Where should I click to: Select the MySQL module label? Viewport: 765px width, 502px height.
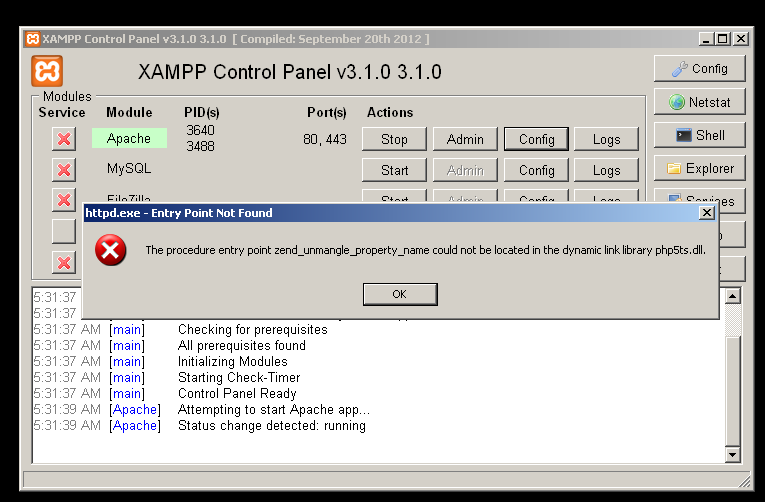point(129,169)
